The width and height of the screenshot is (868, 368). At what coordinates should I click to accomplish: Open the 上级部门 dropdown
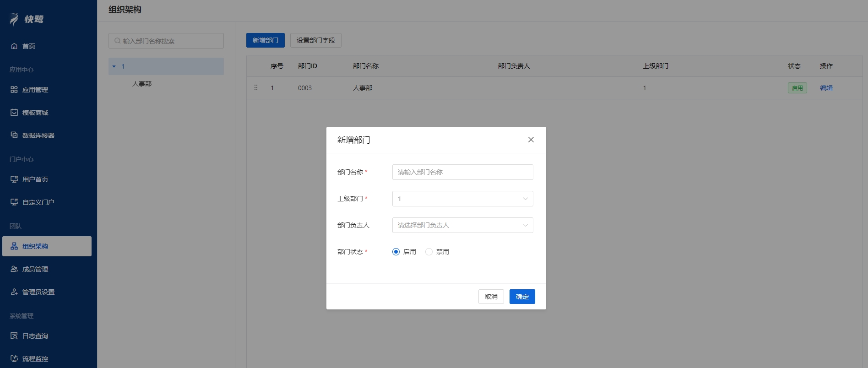tap(463, 199)
